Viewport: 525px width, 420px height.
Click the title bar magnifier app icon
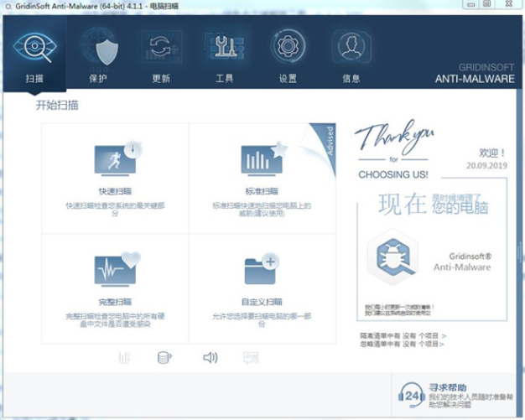tap(8, 7)
